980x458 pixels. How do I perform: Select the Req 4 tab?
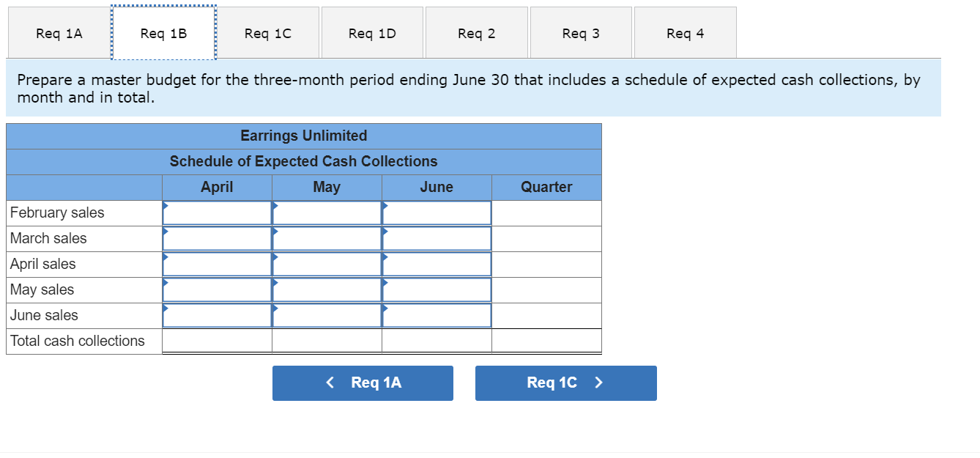pos(684,32)
